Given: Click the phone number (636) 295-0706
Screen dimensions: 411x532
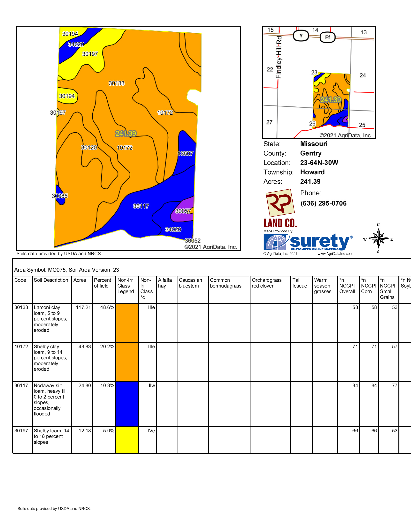Looking at the screenshot, I should click(x=323, y=203).
